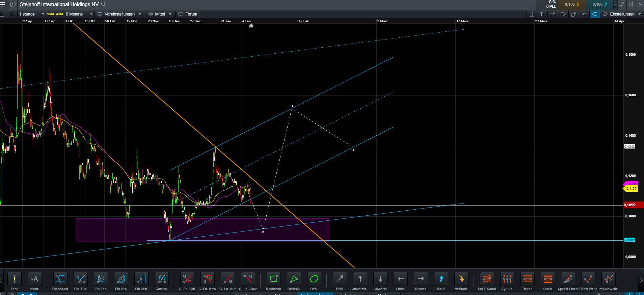This screenshot has width=644, height=295.
Task: Switch to 1std quick interval
Action: [51, 14]
